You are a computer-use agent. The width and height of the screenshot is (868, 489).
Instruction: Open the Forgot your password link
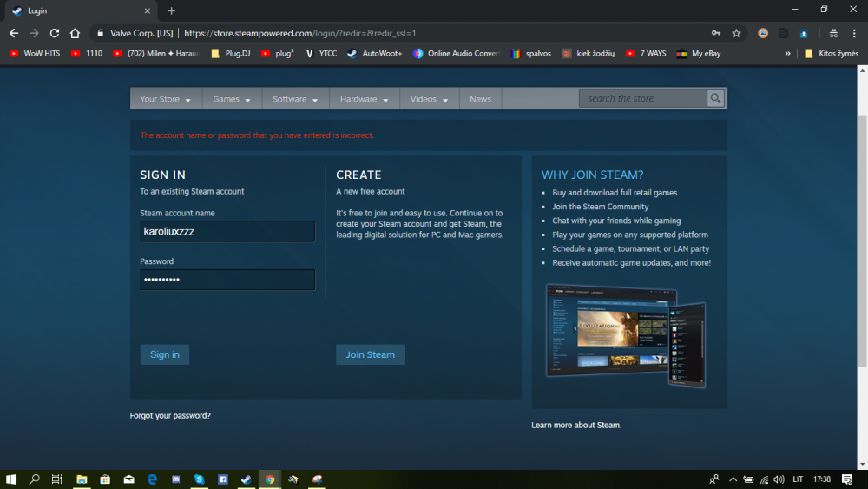[170, 415]
